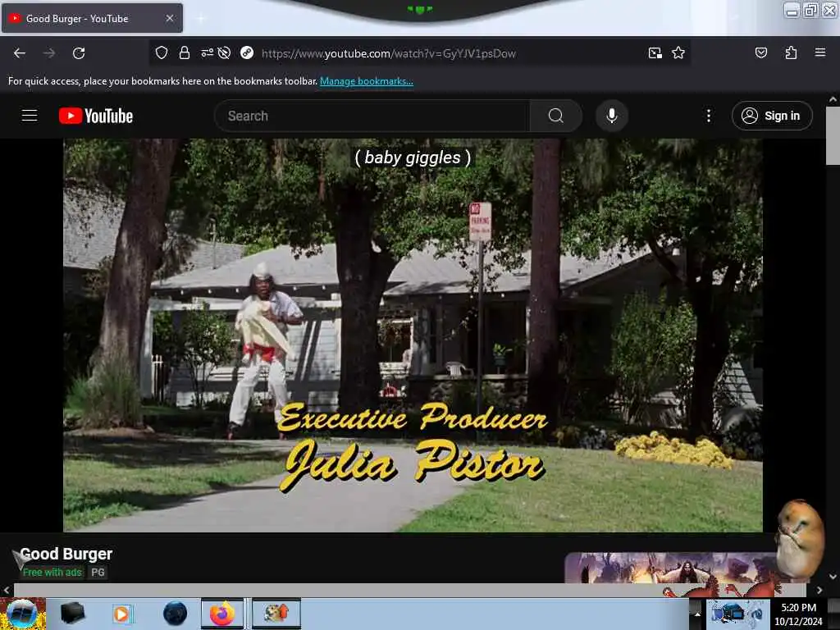This screenshot has height=630, width=840.
Task: Open picture-in-picture icon in the address bar
Action: 655,53
